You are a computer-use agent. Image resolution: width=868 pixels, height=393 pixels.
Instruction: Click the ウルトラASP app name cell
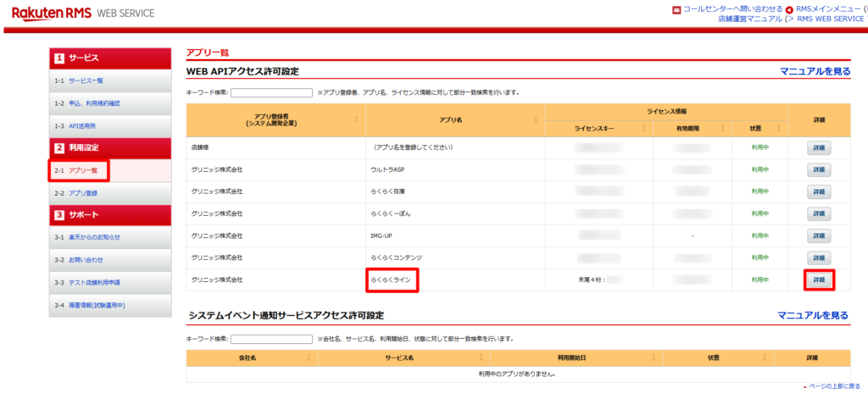coord(455,170)
